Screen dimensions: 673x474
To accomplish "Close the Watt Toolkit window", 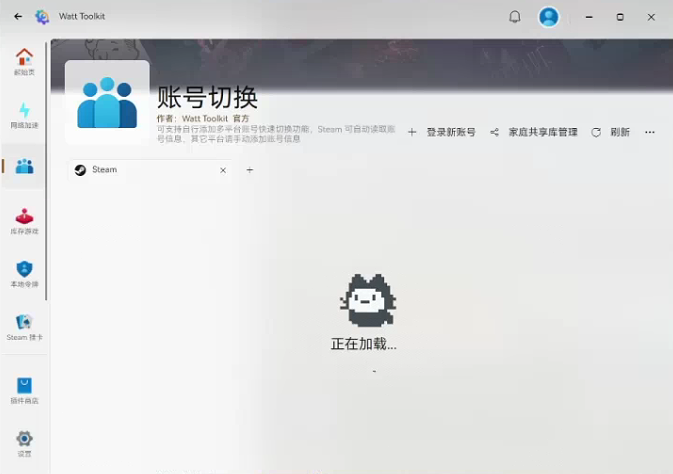I will (x=651, y=17).
